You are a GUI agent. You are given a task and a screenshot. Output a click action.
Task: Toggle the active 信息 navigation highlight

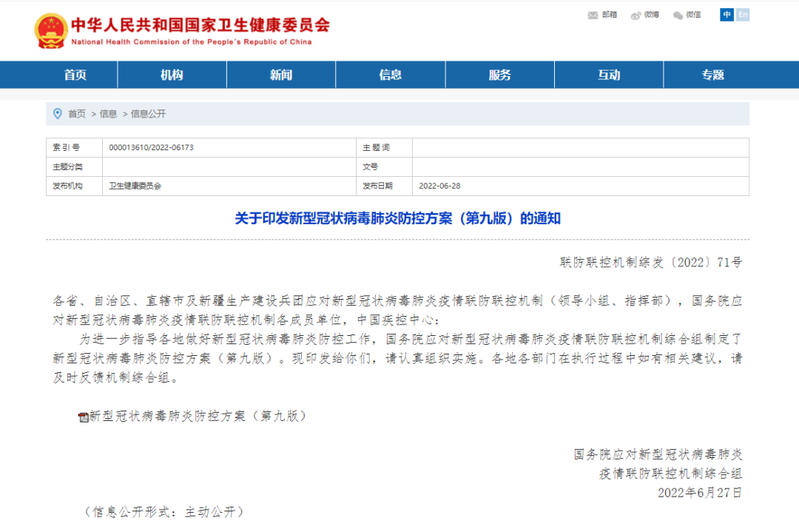tap(390, 74)
